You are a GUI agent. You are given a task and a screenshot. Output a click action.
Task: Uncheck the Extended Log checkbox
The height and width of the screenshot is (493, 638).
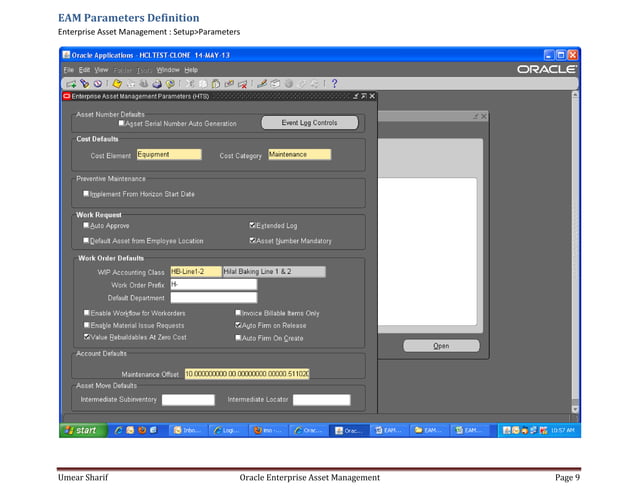tap(252, 226)
